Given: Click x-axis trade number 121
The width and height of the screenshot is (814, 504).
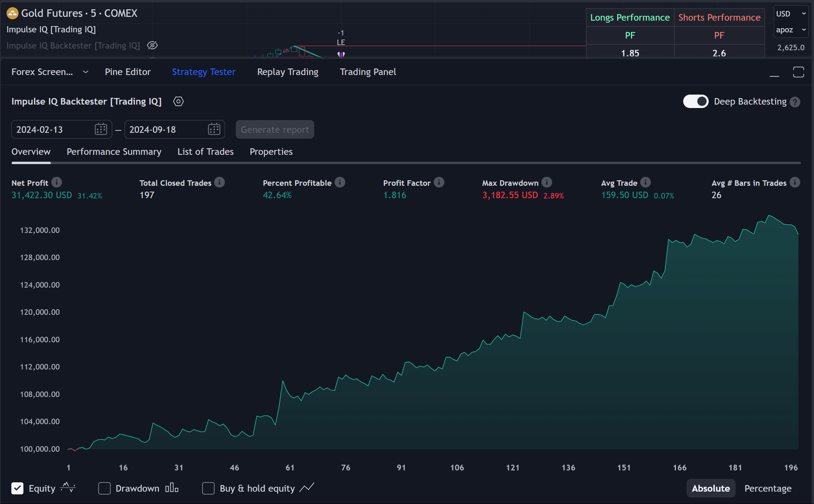Looking at the screenshot, I should (512, 468).
